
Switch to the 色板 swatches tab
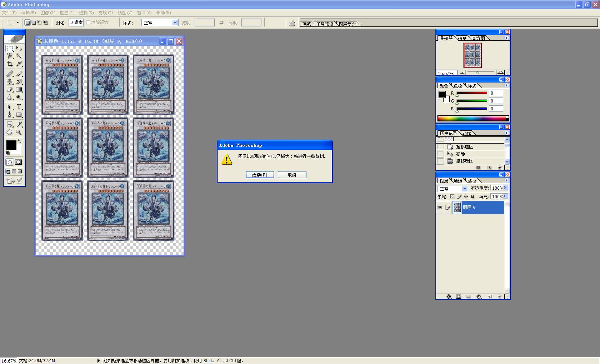coord(458,86)
